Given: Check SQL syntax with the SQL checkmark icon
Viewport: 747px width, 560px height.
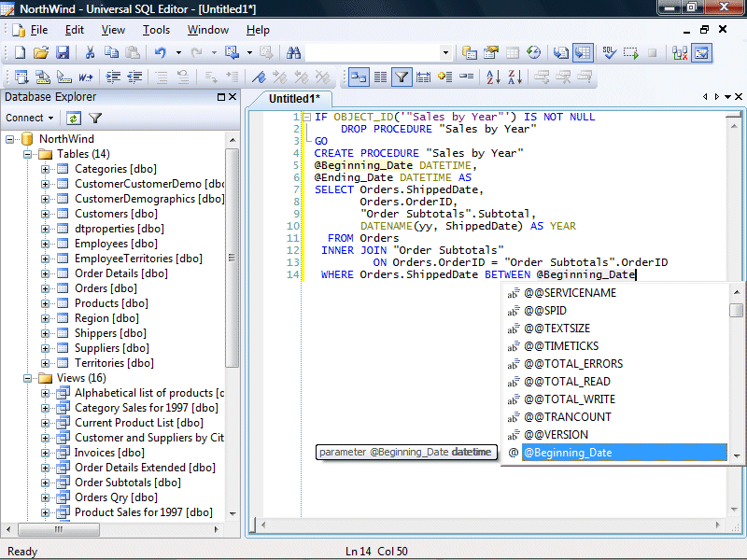Looking at the screenshot, I should pyautogui.click(x=609, y=53).
